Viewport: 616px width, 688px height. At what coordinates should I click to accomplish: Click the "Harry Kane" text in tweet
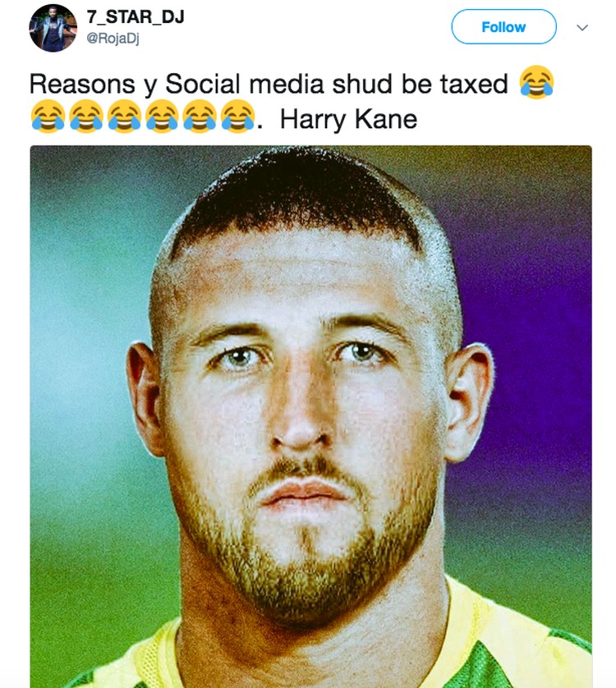pyautogui.click(x=348, y=119)
